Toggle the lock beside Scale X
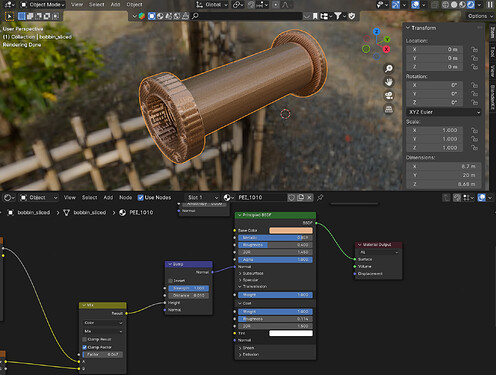Screen dimensions: 496x375 [474, 130]
